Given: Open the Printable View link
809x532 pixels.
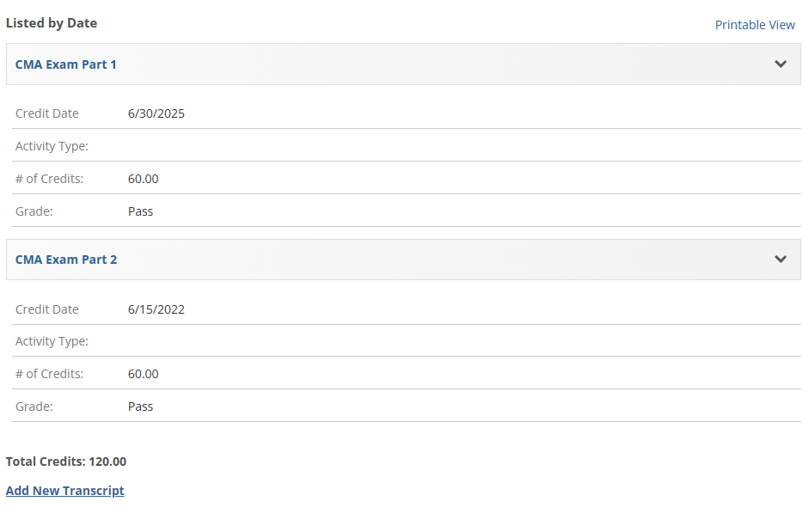Looking at the screenshot, I should [x=755, y=25].
